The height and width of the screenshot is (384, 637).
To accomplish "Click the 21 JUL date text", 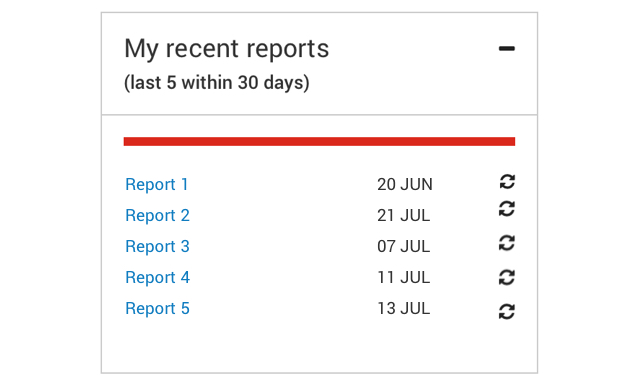I will click(x=403, y=215).
